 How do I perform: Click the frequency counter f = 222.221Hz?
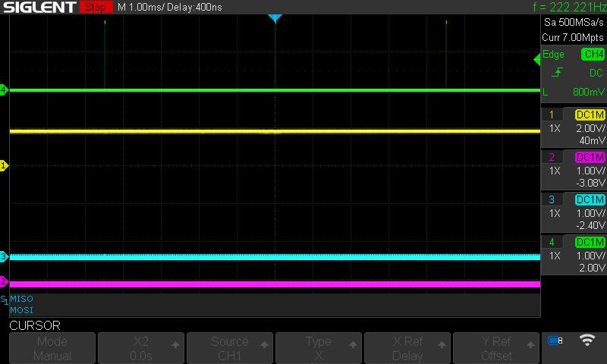pyautogui.click(x=570, y=7)
